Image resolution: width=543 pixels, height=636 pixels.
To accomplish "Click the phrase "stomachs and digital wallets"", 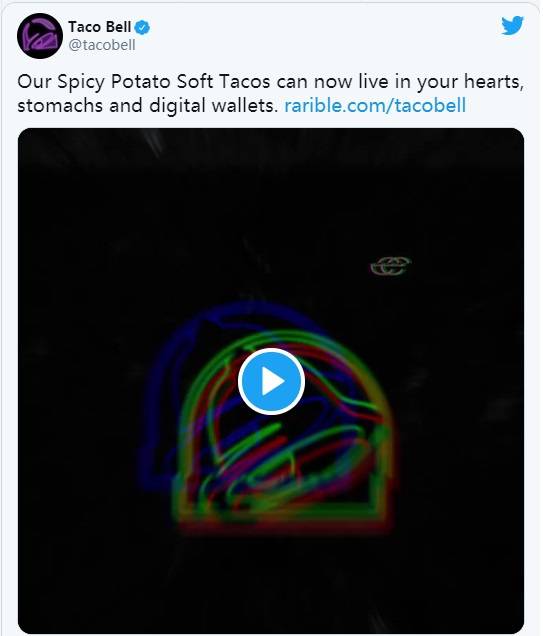I will click(145, 105).
